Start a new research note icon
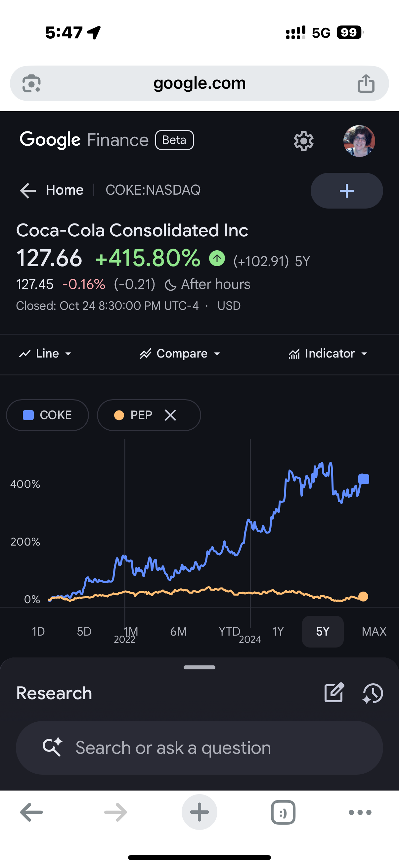Image resolution: width=399 pixels, height=868 pixels. 334,693
